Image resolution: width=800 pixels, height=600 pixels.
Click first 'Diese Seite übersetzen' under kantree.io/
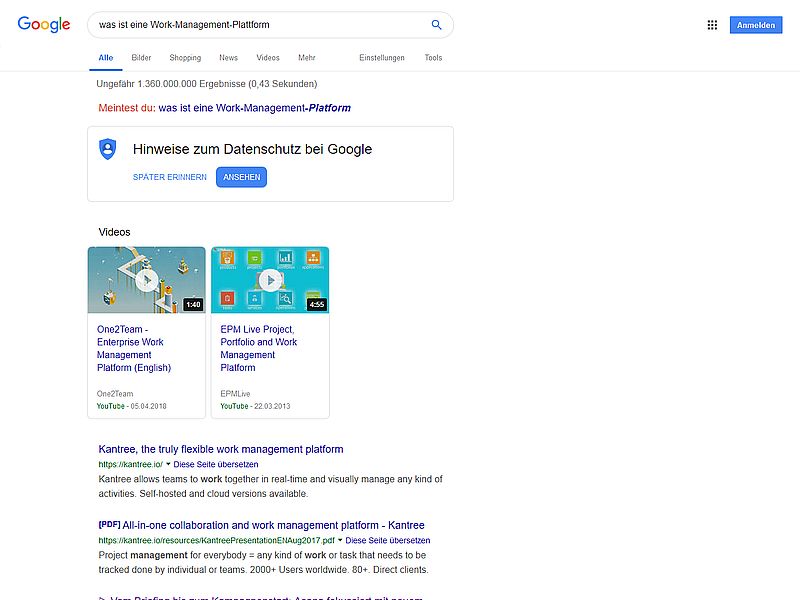coord(216,464)
